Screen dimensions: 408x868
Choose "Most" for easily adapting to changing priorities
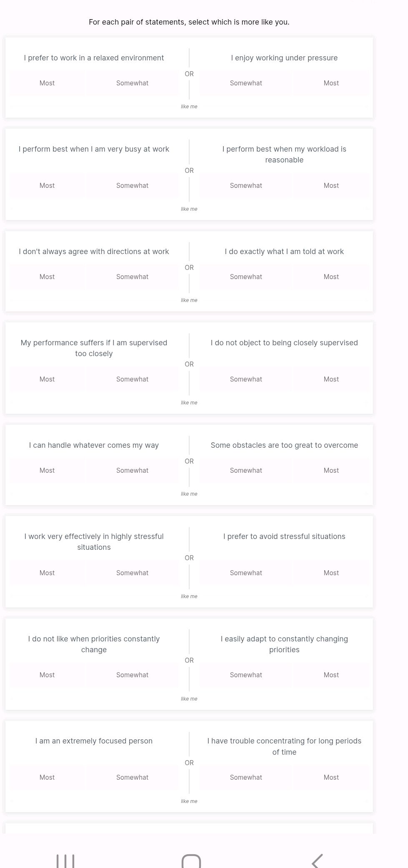331,675
